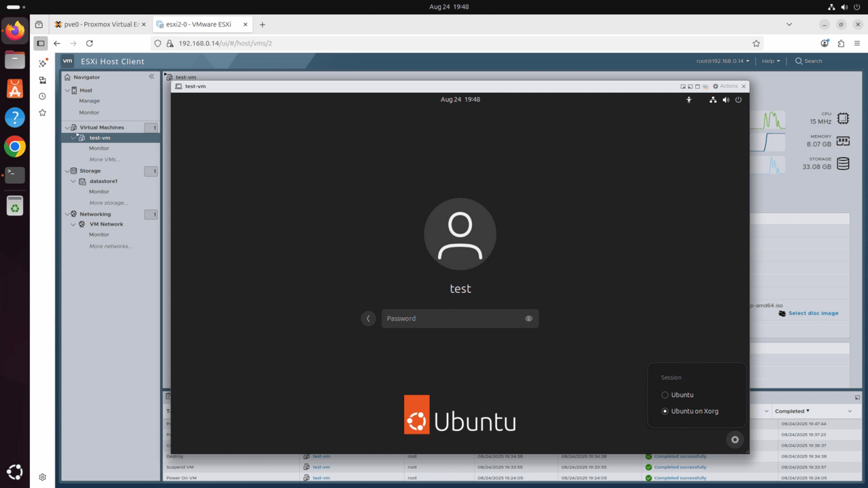The height and width of the screenshot is (488, 868).
Task: Collapse the Virtual Machines tree node
Action: 66,127
